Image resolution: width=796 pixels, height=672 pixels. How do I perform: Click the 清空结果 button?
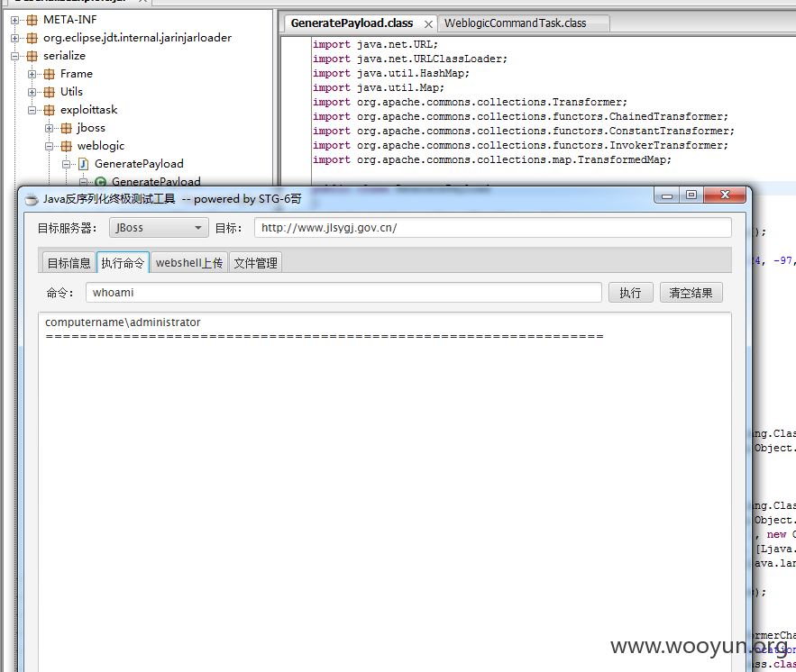pos(691,293)
